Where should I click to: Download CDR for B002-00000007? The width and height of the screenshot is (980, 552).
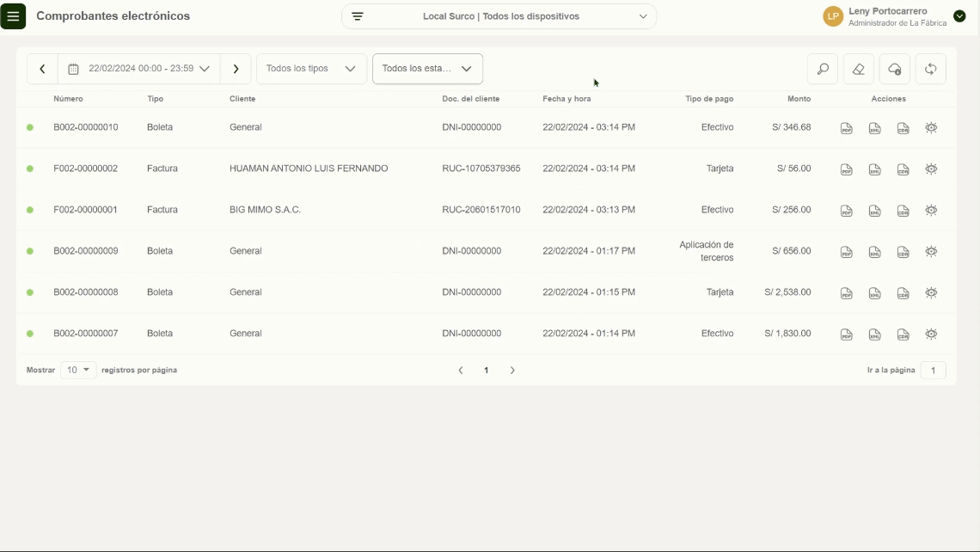[x=903, y=334]
